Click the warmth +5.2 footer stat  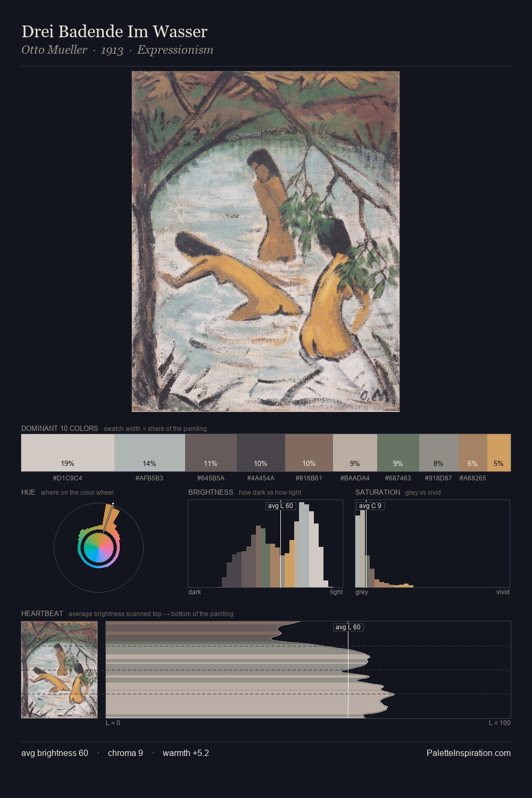point(186,753)
